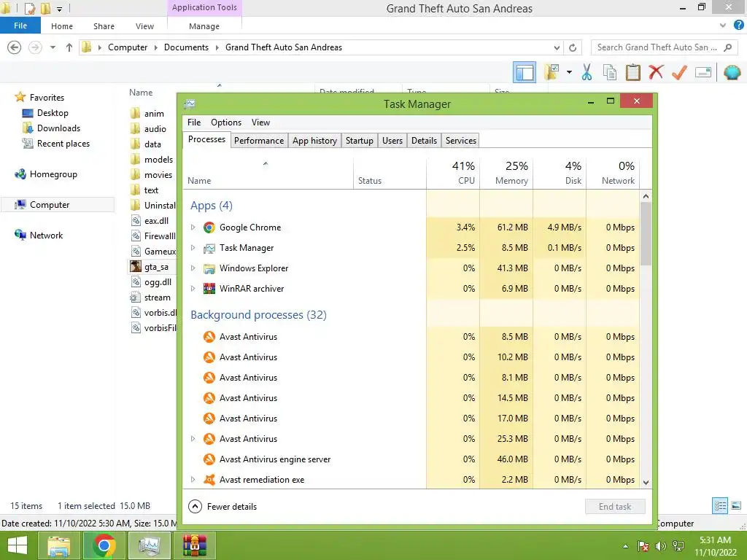
Task: Toggle the preview pane layout icon
Action: point(524,72)
